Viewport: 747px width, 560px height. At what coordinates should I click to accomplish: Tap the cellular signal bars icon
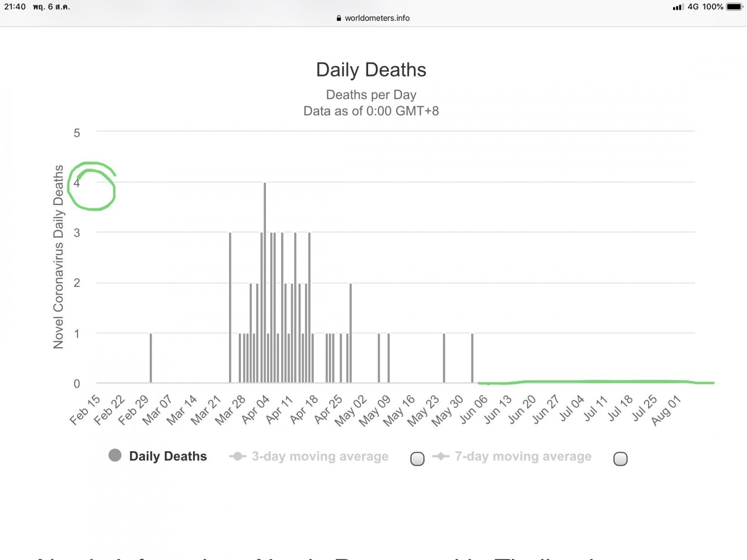(x=677, y=7)
